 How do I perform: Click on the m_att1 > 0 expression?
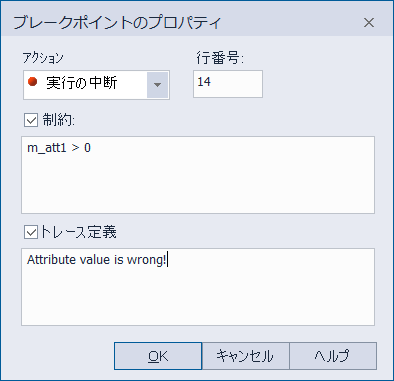coord(59,148)
